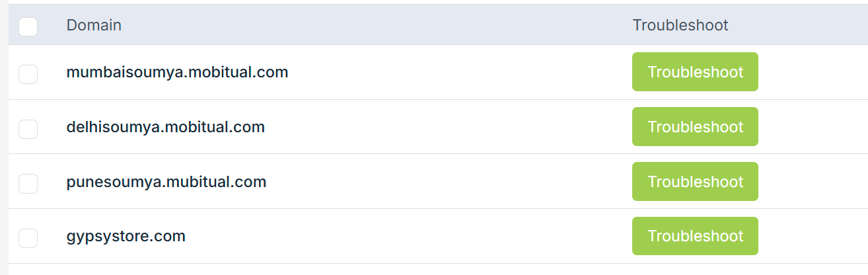Select the delhisoumya.mobitual.com checkbox
868x275 pixels.
(28, 129)
